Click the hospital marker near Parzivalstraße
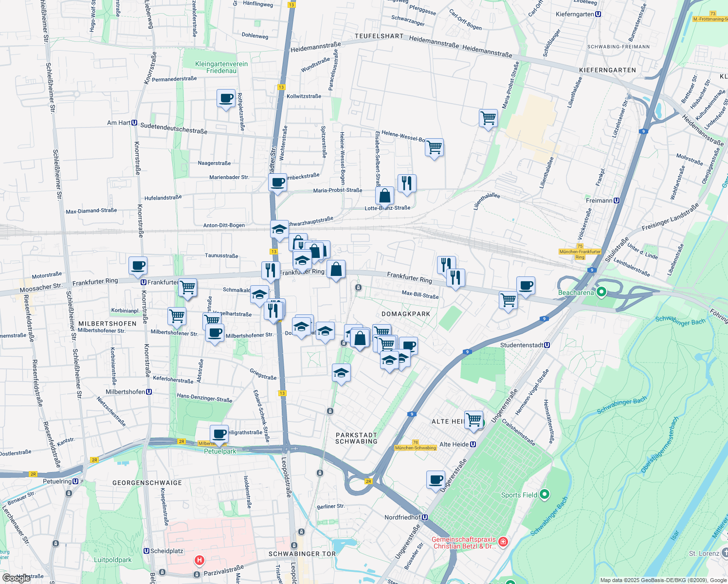 pyautogui.click(x=200, y=560)
